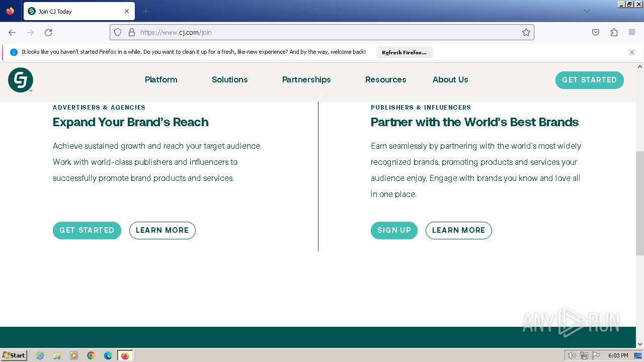
Task: Open the Windows Start button
Action: point(14,355)
